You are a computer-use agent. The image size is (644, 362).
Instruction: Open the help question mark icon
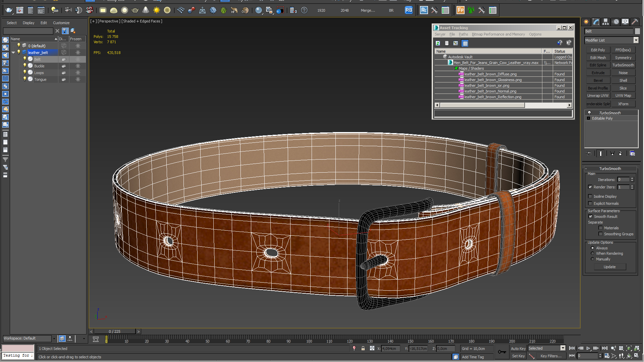[304, 10]
